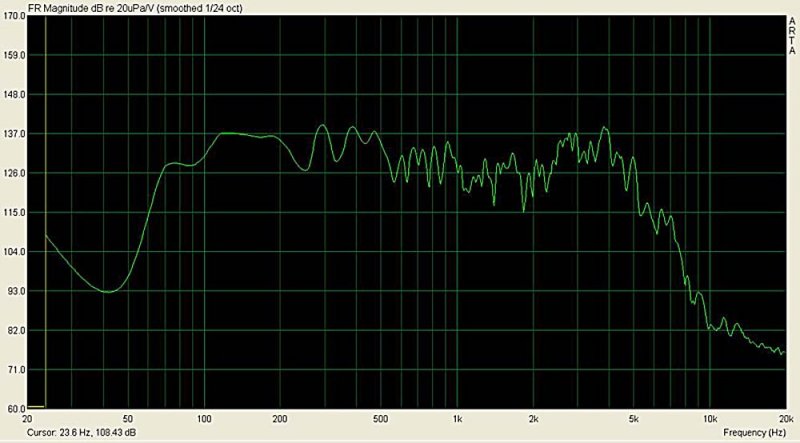Click the 500 Hz frequency axis label
The height and width of the screenshot is (443, 800).
(381, 419)
